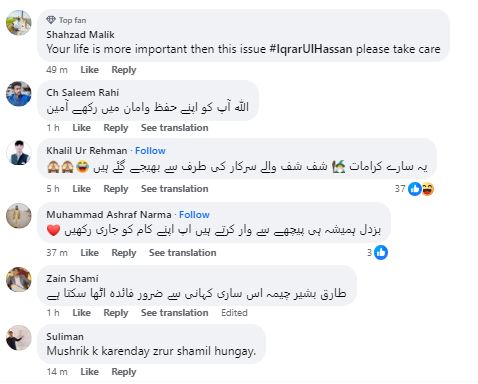478x384 pixels.
Task: Like Suliman's comment
Action: coord(89,372)
